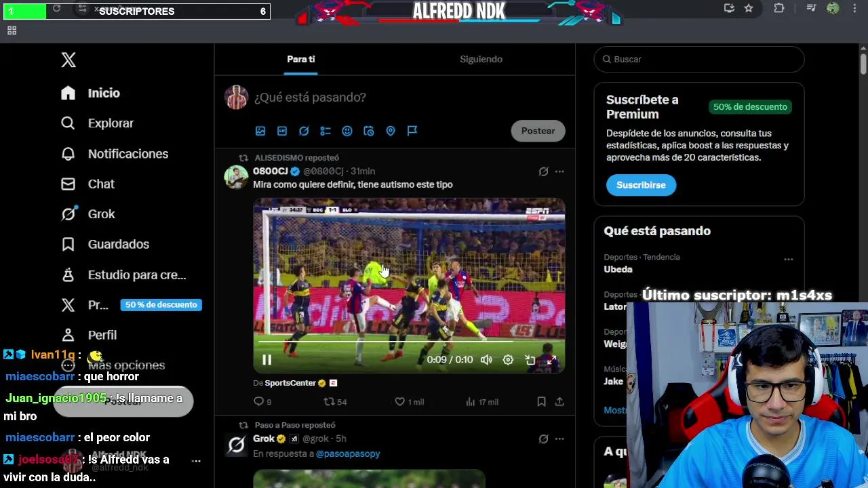The width and height of the screenshot is (868, 488).
Task: Click Grok icon on 0800CJ post
Action: tap(543, 171)
